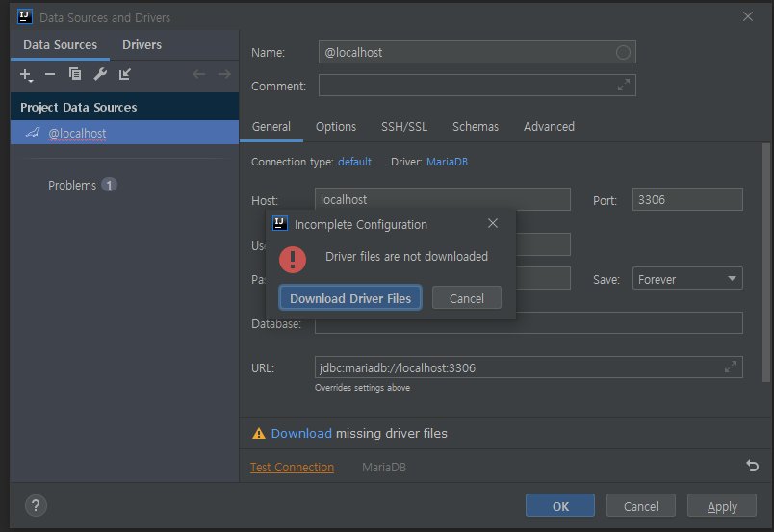Open the Options tab
Image resolution: width=774 pixels, height=532 pixels.
[336, 127]
